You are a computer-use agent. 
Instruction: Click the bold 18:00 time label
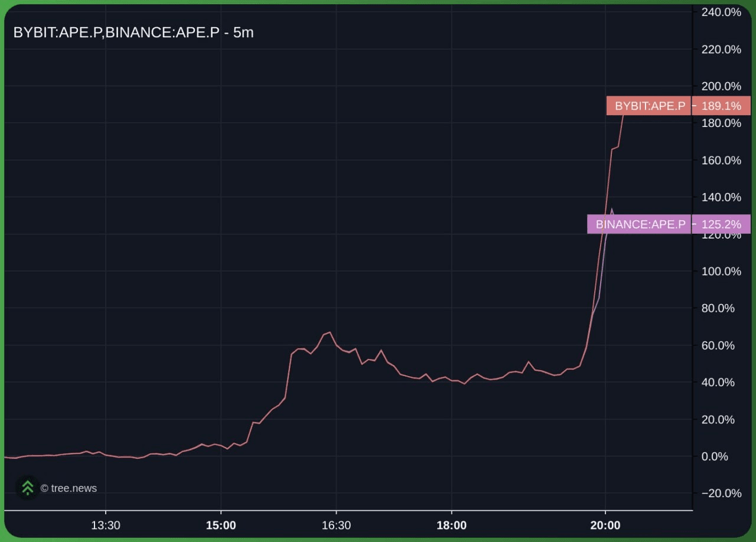[x=452, y=524]
